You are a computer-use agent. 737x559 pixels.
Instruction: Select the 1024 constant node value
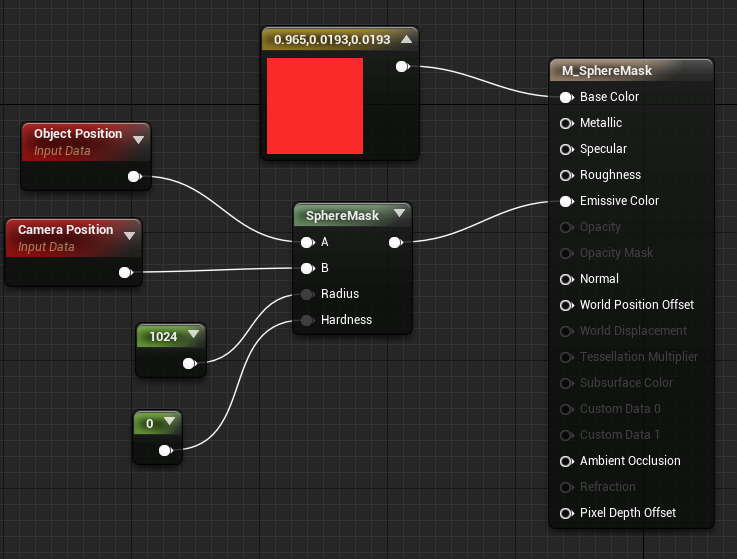click(163, 337)
